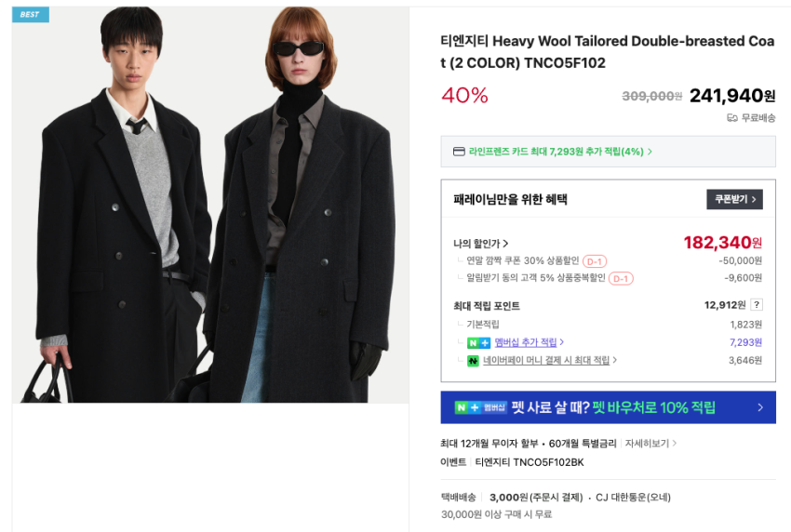Open the arrow on the blue 10% 적립 banner
This screenshot has width=791, height=532.
pyautogui.click(x=760, y=407)
